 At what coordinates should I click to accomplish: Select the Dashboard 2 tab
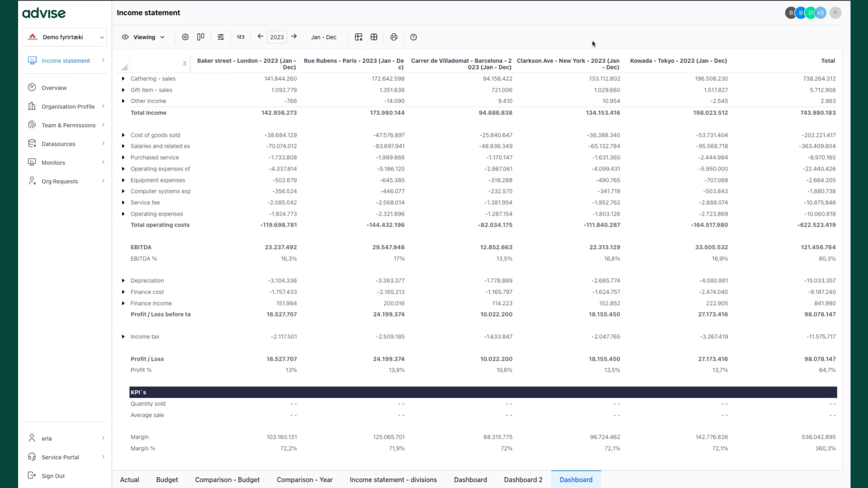523,479
